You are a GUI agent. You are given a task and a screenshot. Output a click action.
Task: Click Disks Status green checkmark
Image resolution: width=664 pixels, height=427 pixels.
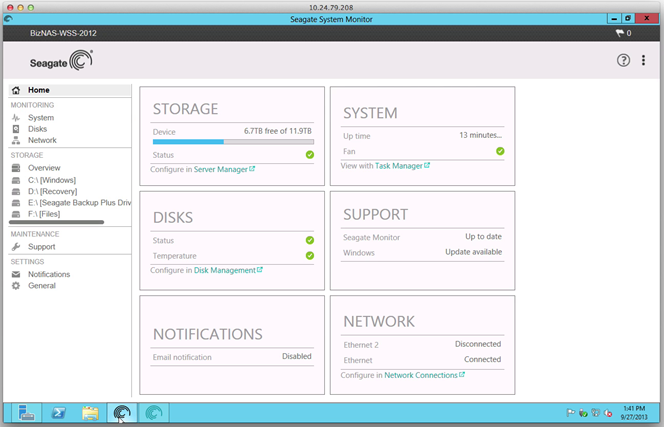click(310, 240)
